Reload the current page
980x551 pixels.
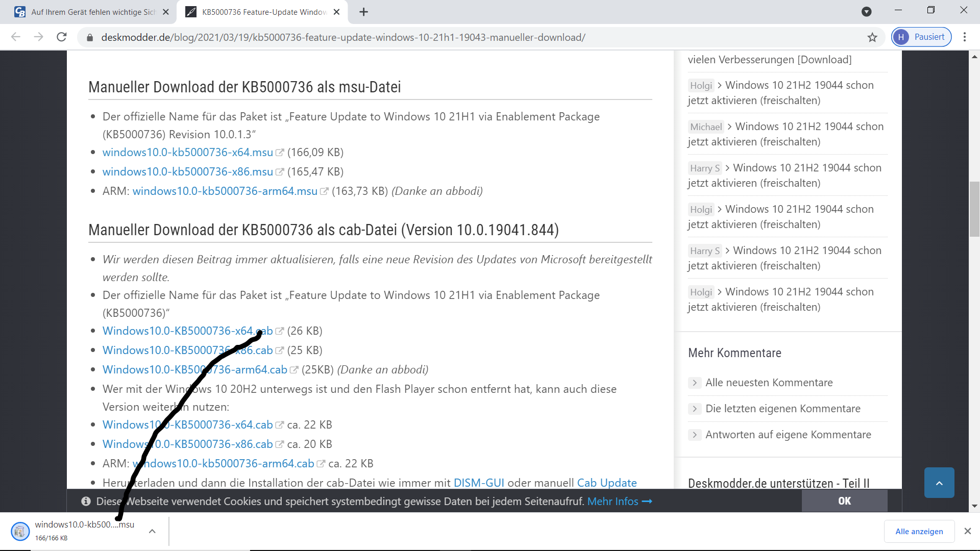click(x=62, y=37)
